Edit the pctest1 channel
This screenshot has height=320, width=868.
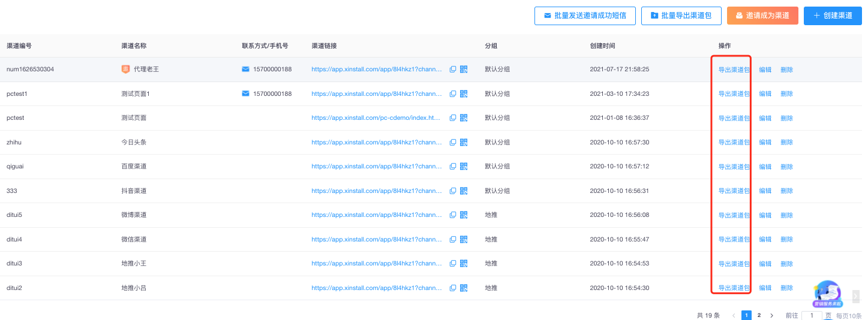[765, 93]
